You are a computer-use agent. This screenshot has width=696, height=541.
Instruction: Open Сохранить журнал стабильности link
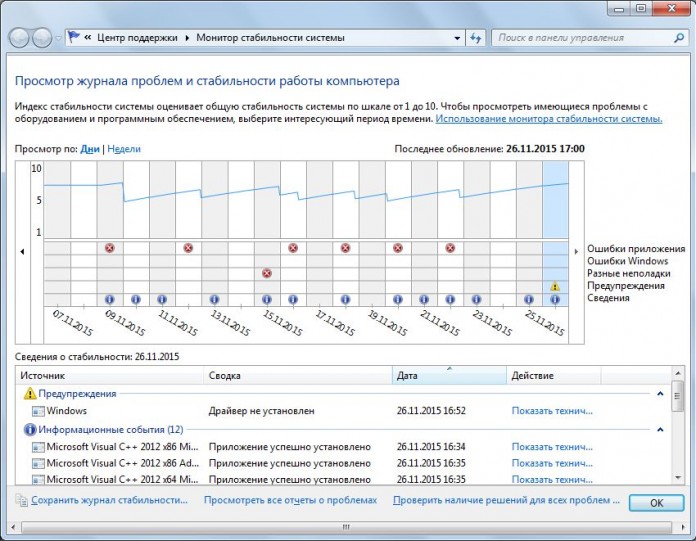pos(102,500)
